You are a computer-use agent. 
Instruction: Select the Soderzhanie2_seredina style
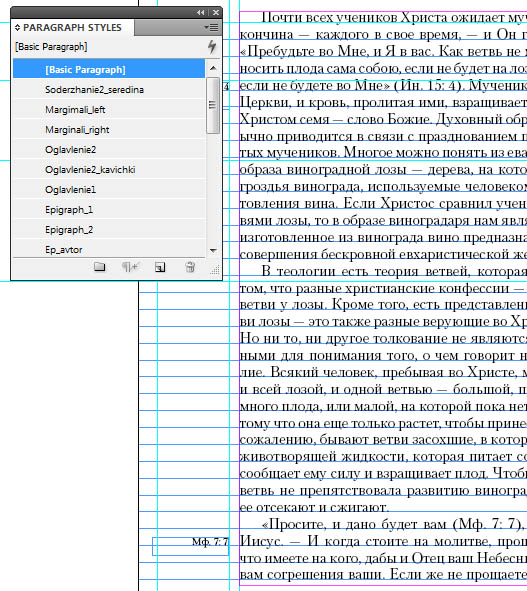pyautogui.click(x=109, y=89)
